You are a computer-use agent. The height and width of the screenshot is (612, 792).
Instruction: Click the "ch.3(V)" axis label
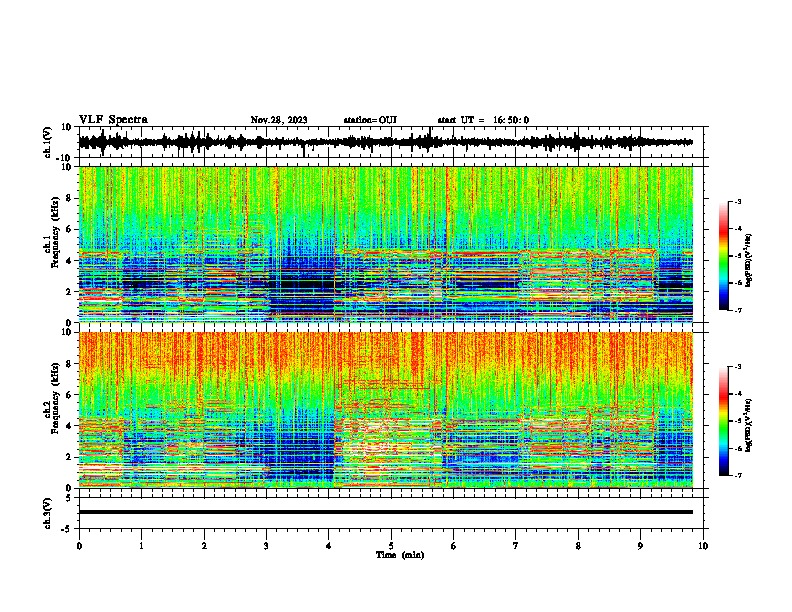point(48,513)
